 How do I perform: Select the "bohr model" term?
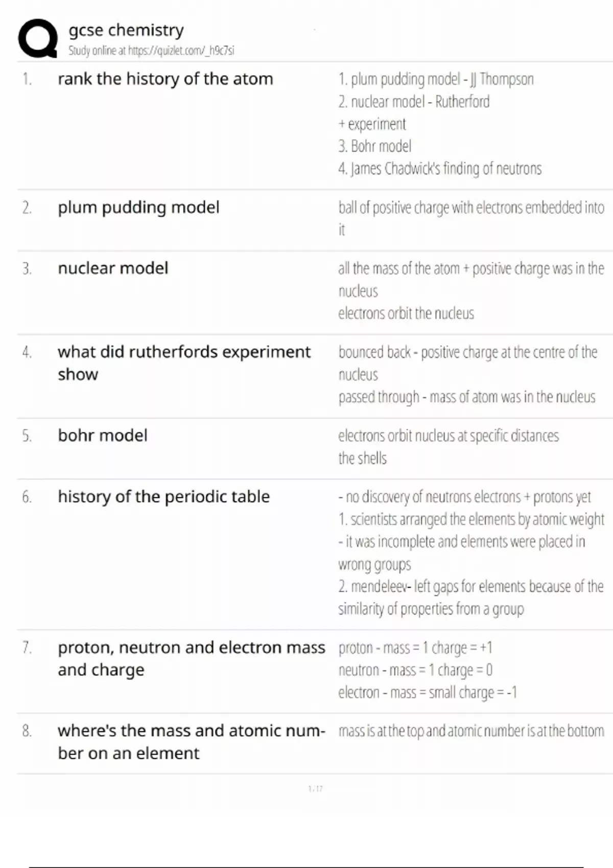pyautogui.click(x=103, y=436)
